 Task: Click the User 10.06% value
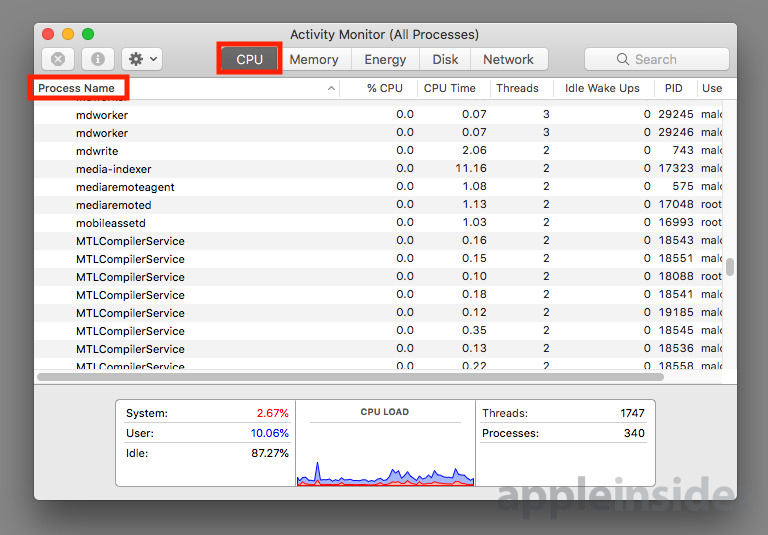[x=269, y=433]
